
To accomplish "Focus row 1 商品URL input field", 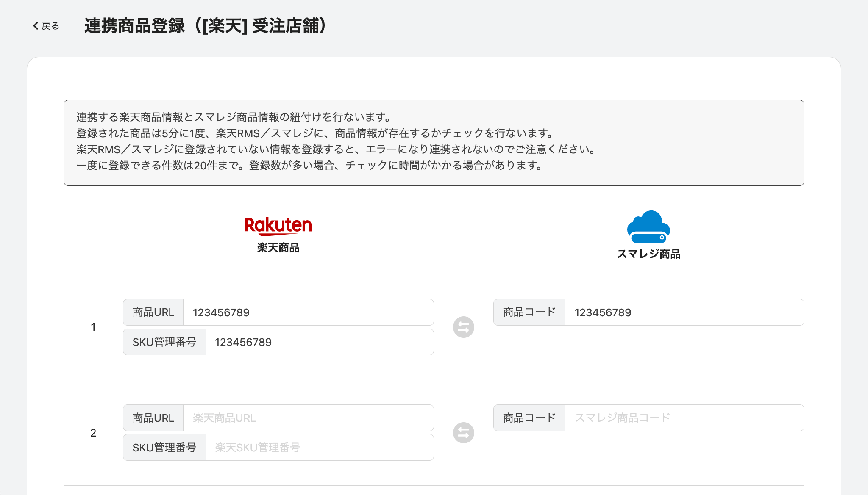I will click(x=308, y=312).
